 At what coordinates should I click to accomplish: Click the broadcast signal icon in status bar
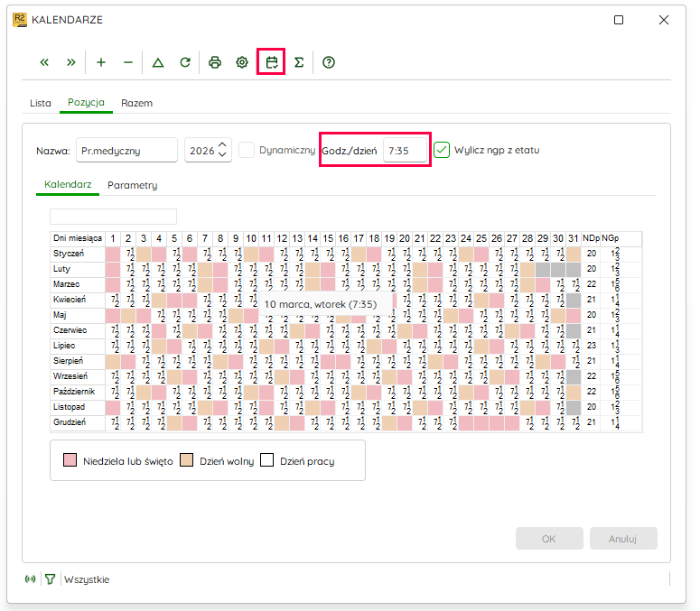31,579
